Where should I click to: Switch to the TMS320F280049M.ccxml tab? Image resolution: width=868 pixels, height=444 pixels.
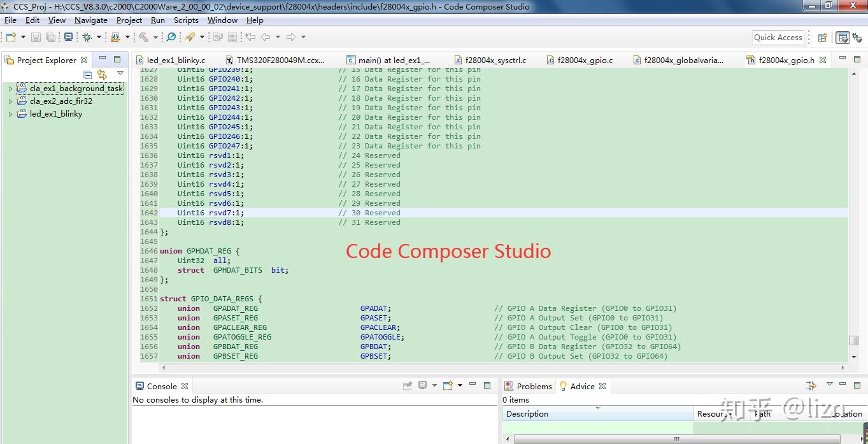[x=274, y=60]
